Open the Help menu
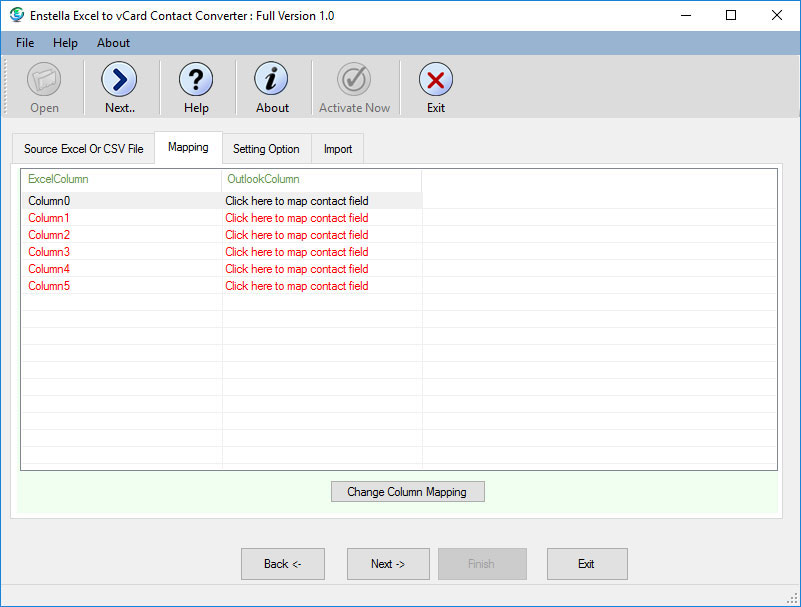Image resolution: width=801 pixels, height=607 pixels. click(65, 43)
